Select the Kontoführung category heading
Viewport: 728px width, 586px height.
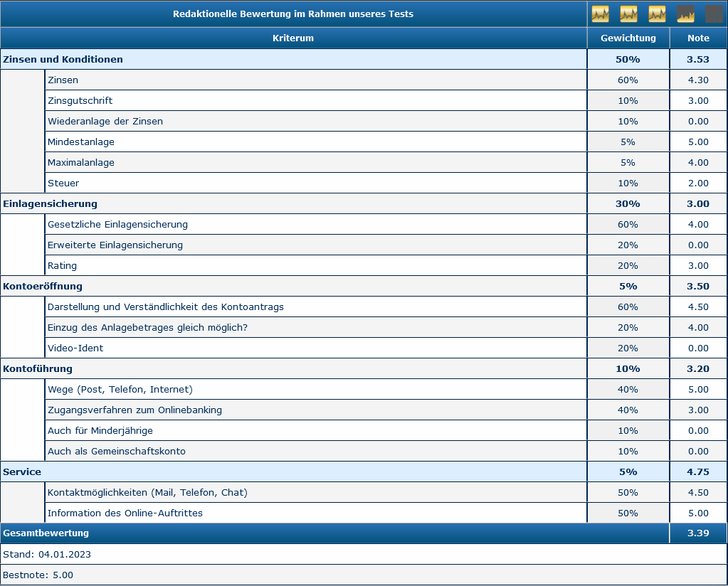click(38, 369)
